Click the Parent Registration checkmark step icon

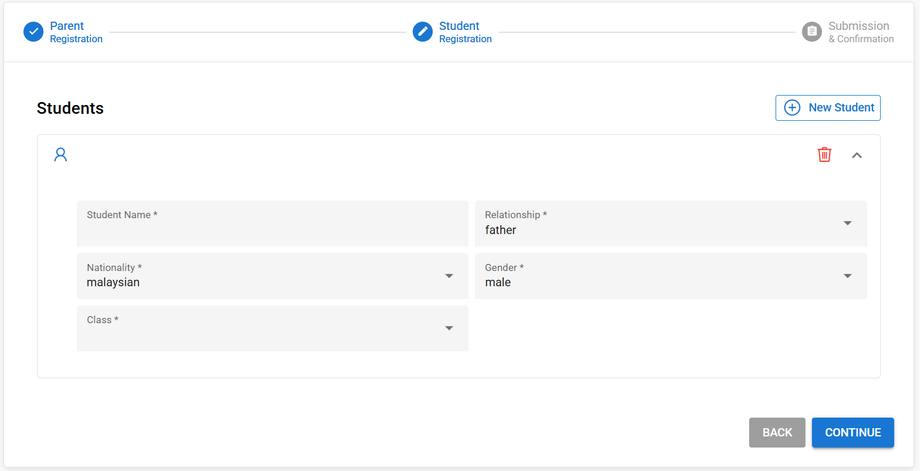click(x=34, y=32)
